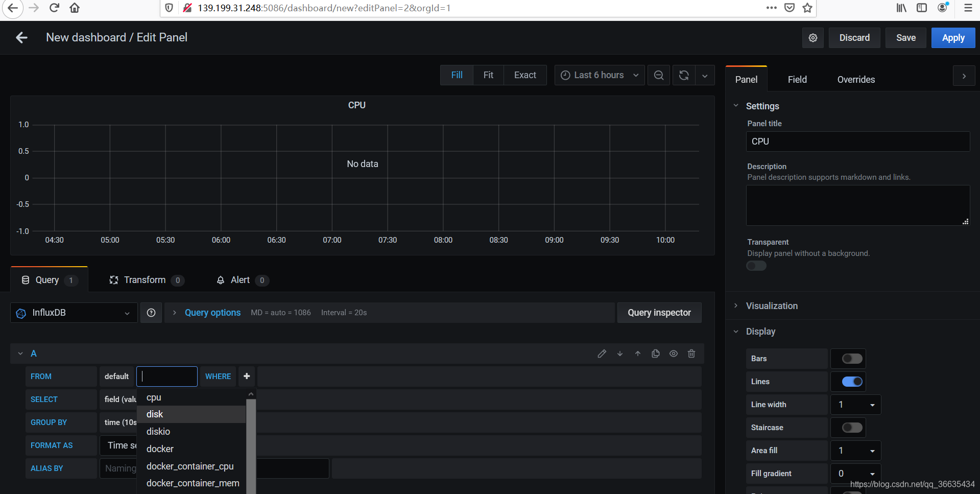The width and height of the screenshot is (980, 494).
Task: Toggle visibility of query A with eye icon
Action: tap(674, 354)
